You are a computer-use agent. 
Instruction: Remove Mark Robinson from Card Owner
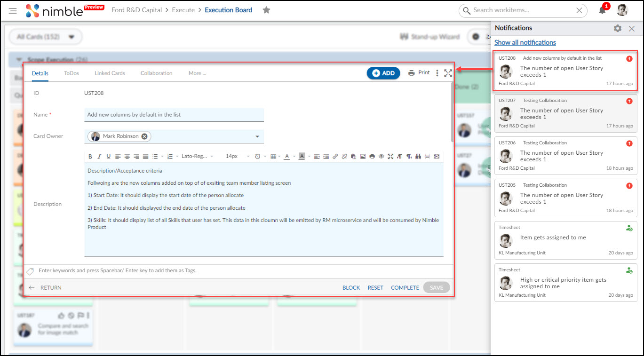click(145, 136)
